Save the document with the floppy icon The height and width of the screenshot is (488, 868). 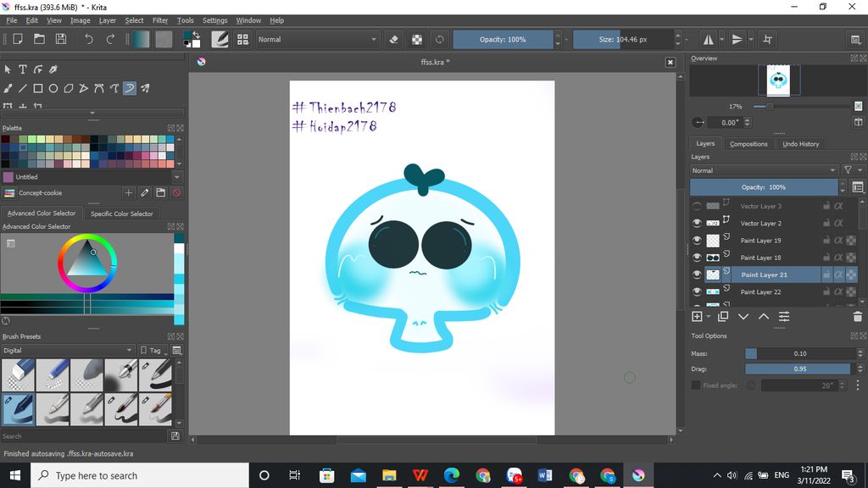(61, 39)
